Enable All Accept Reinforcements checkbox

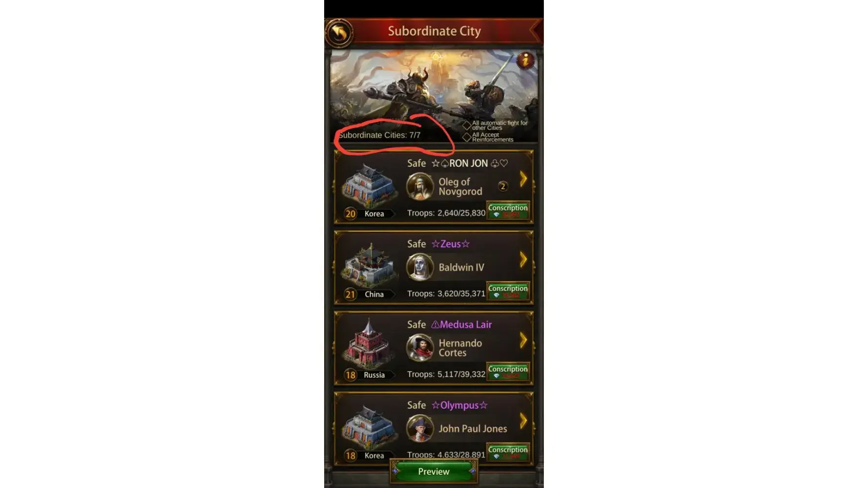[467, 137]
